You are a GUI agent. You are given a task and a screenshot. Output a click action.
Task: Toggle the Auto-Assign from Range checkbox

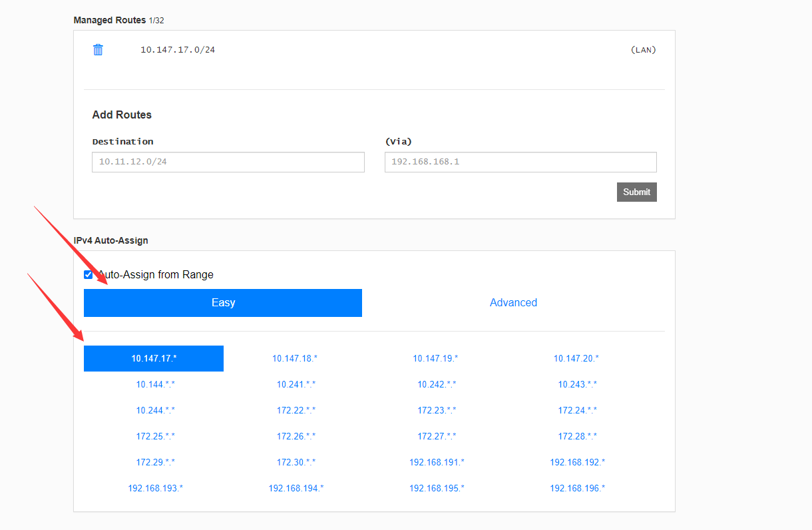pos(89,275)
